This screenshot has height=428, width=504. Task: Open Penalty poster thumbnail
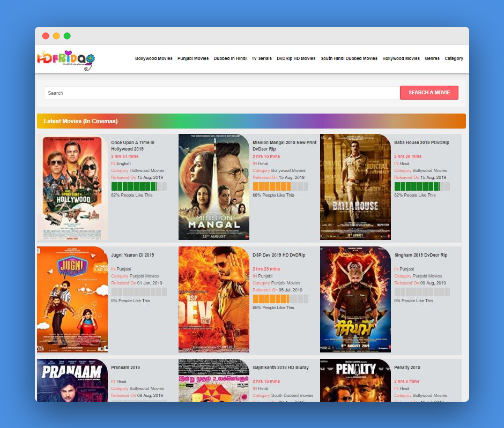pyautogui.click(x=355, y=380)
